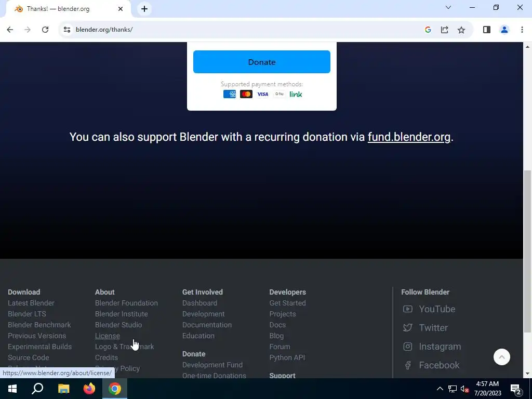Click the Mastercard payment icon
The width and height of the screenshot is (532, 399).
coord(246,94)
